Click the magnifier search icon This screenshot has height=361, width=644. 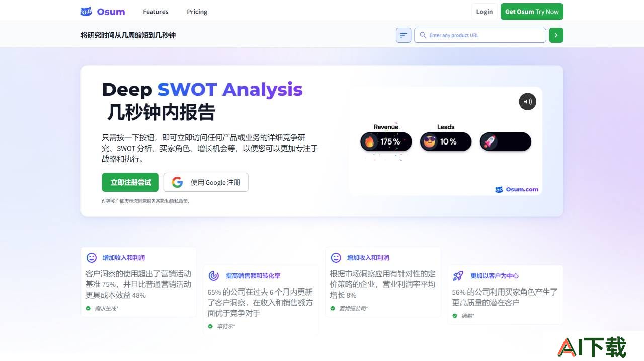tap(423, 35)
